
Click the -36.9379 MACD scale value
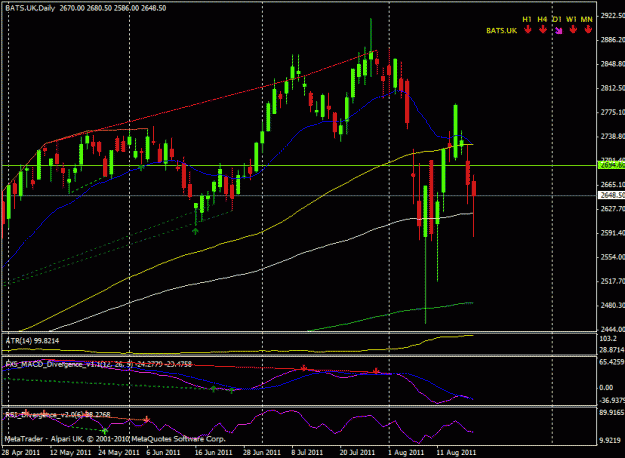point(612,400)
